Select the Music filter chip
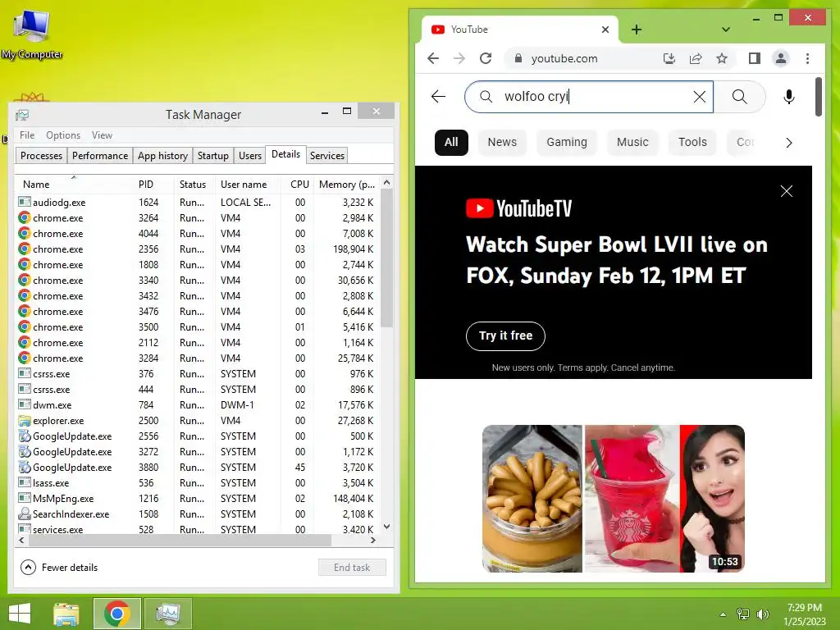Viewport: 840px width, 630px height. tap(632, 143)
